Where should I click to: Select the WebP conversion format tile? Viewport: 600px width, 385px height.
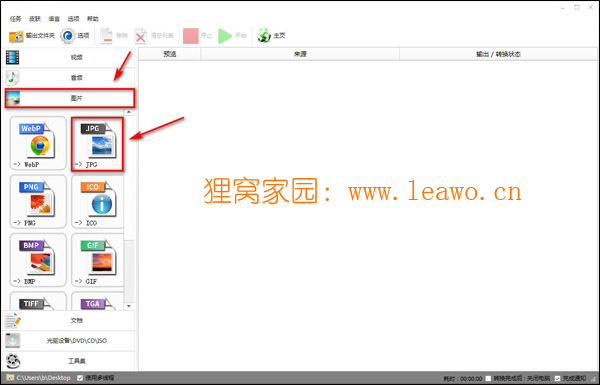pos(38,144)
